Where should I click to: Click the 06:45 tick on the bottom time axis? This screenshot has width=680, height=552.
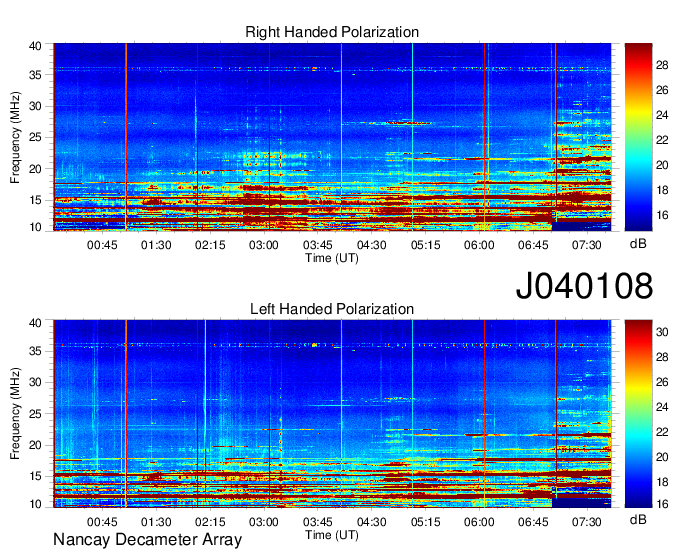point(533,522)
